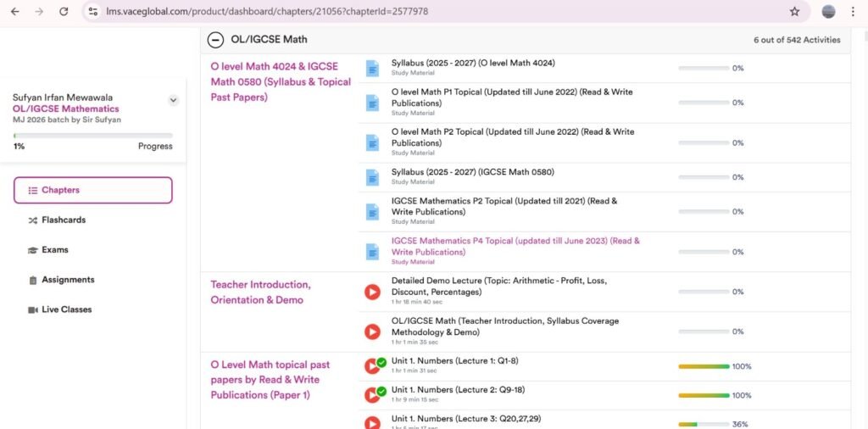
Task: Click the site info icon in address bar
Action: pos(94,12)
